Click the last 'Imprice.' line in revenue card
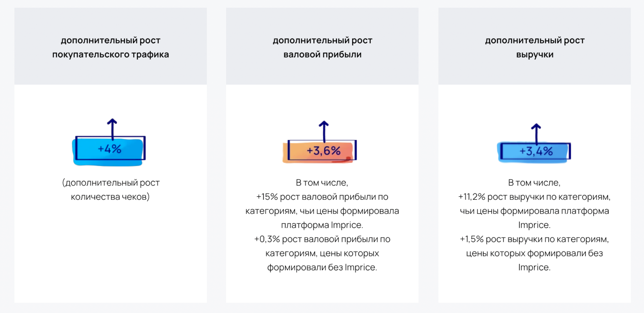 534,267
